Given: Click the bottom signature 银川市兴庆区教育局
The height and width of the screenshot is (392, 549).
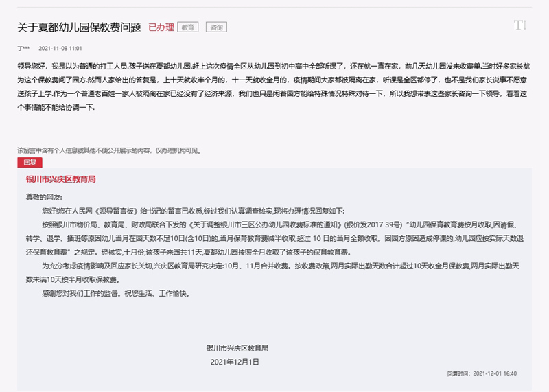Looking at the screenshot, I should [236, 348].
